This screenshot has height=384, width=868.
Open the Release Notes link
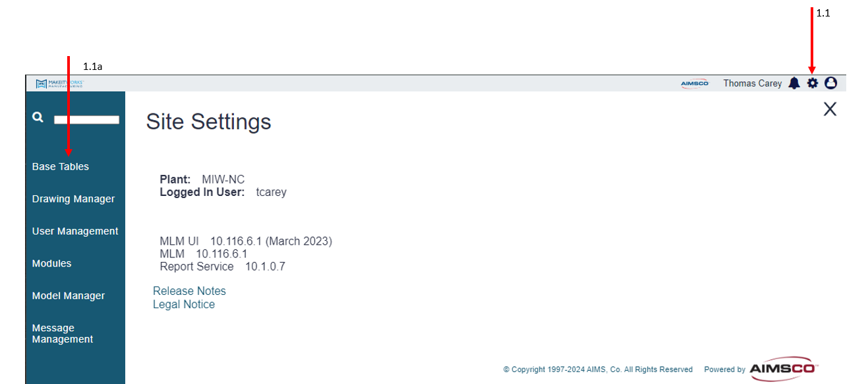click(x=189, y=291)
